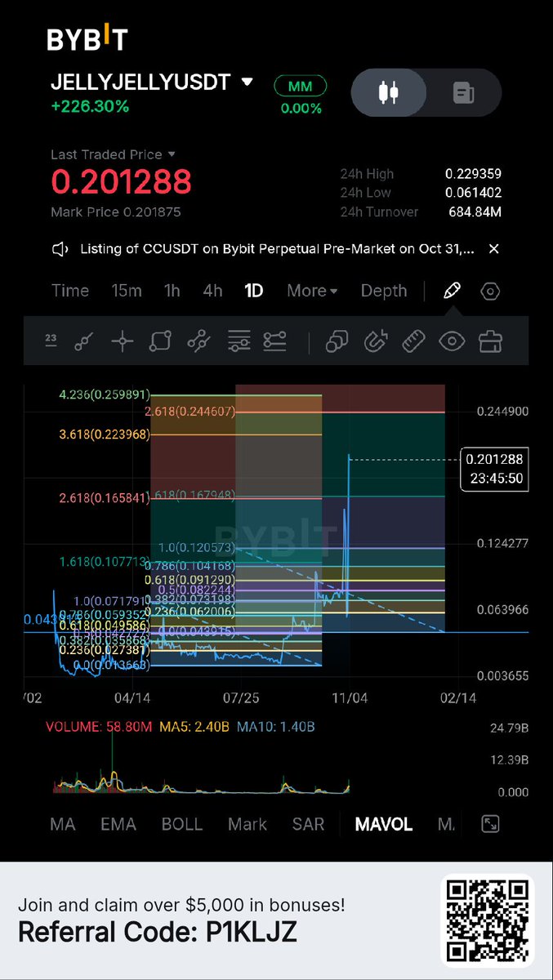Select the 1h timeframe
553x980 pixels.
click(x=172, y=291)
